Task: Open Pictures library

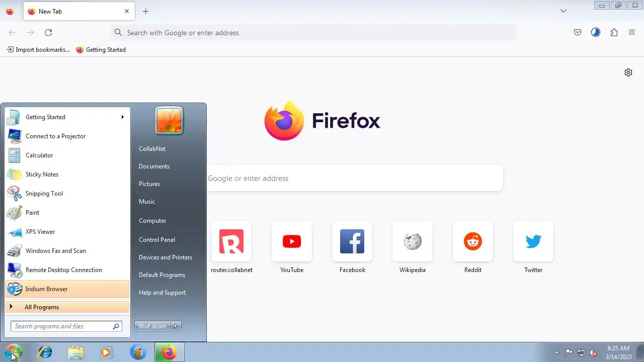Action: 149,184
